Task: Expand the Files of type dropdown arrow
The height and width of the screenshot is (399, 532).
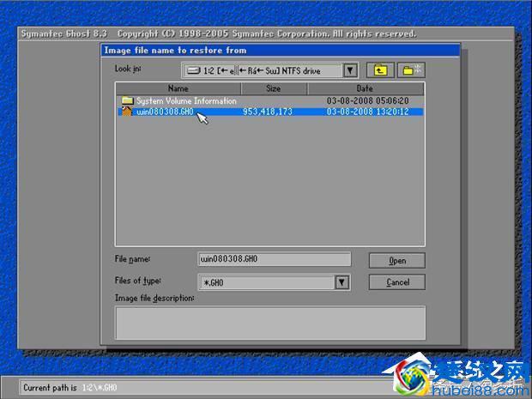Action: pyautogui.click(x=342, y=282)
